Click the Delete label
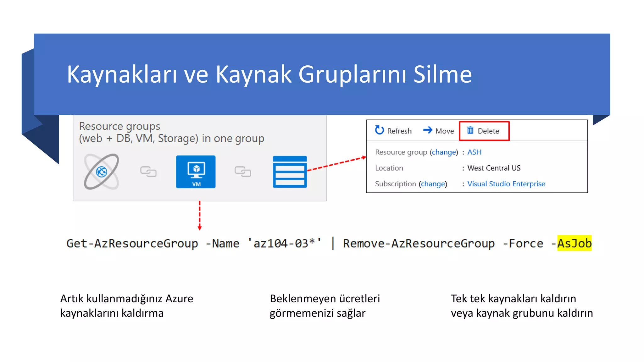 (488, 131)
